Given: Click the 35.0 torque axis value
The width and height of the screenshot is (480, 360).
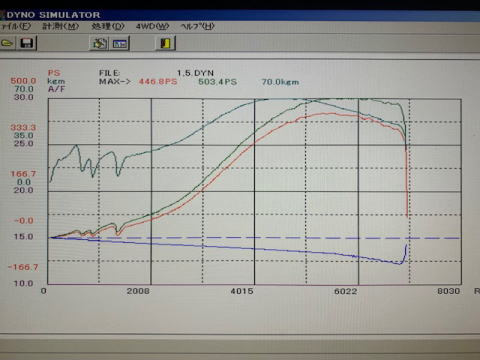Looking at the screenshot, I should [23, 135].
